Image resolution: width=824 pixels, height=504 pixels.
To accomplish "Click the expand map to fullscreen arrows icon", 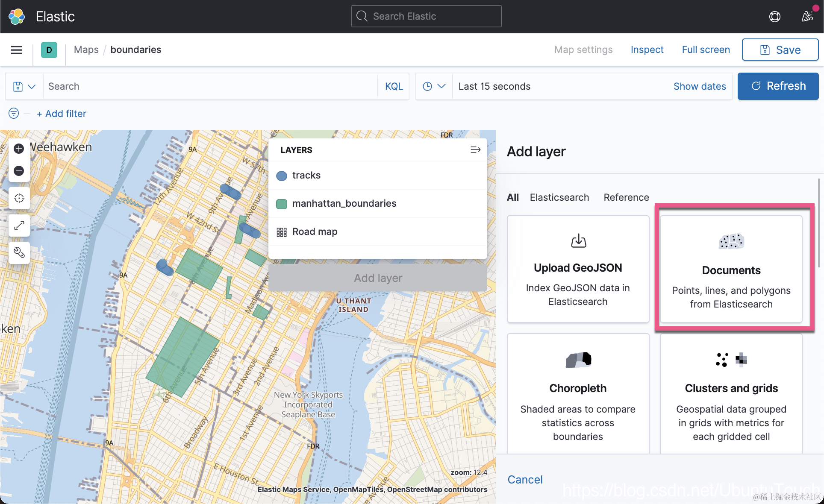I will coord(19,226).
